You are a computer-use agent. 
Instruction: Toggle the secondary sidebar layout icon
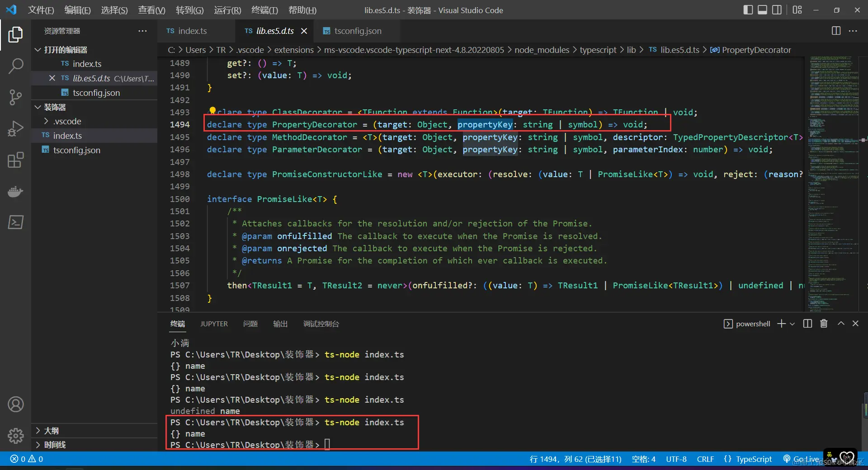(x=777, y=10)
